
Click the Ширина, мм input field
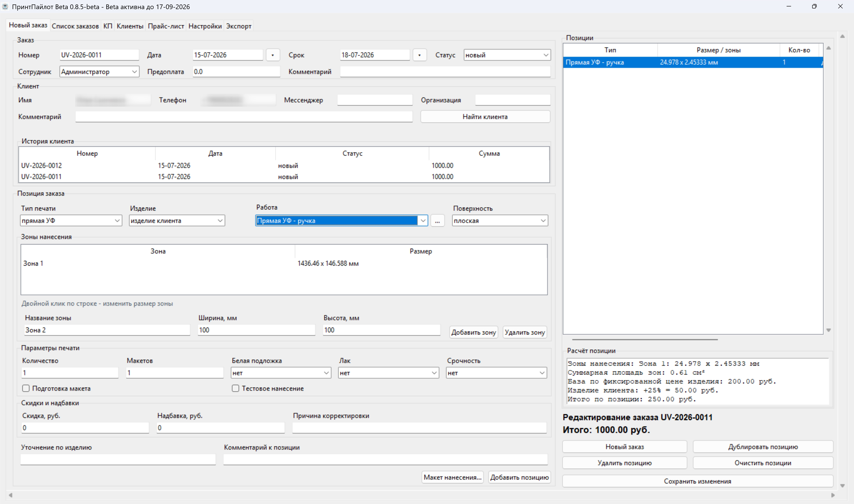(257, 330)
